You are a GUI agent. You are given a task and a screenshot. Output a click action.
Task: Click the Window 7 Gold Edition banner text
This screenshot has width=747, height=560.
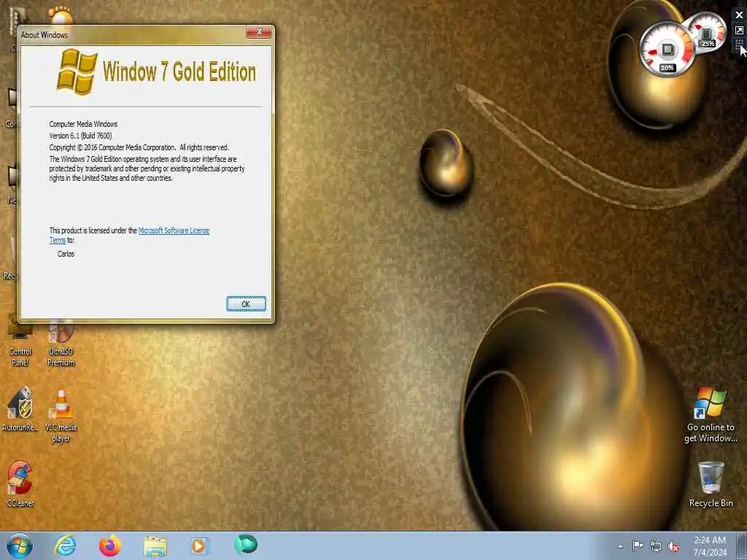coord(179,72)
